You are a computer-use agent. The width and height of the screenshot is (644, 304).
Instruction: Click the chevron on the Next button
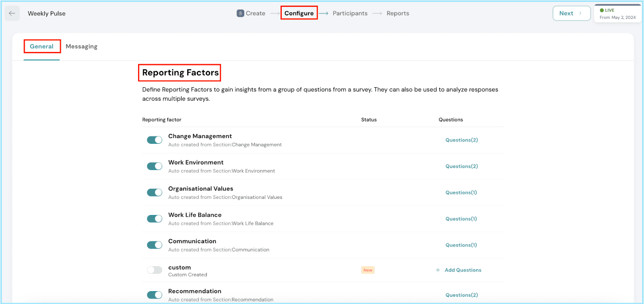580,13
